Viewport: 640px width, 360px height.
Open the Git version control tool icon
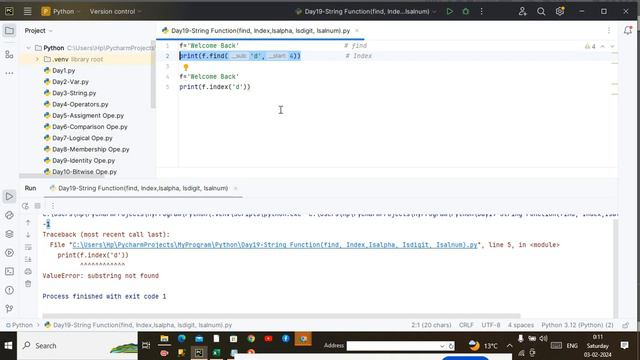click(9, 309)
